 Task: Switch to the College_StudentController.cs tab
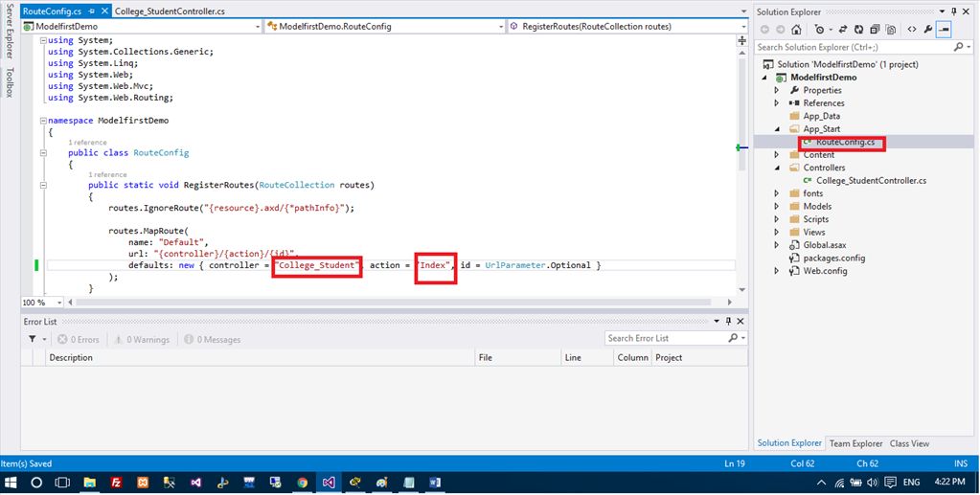coord(170,11)
